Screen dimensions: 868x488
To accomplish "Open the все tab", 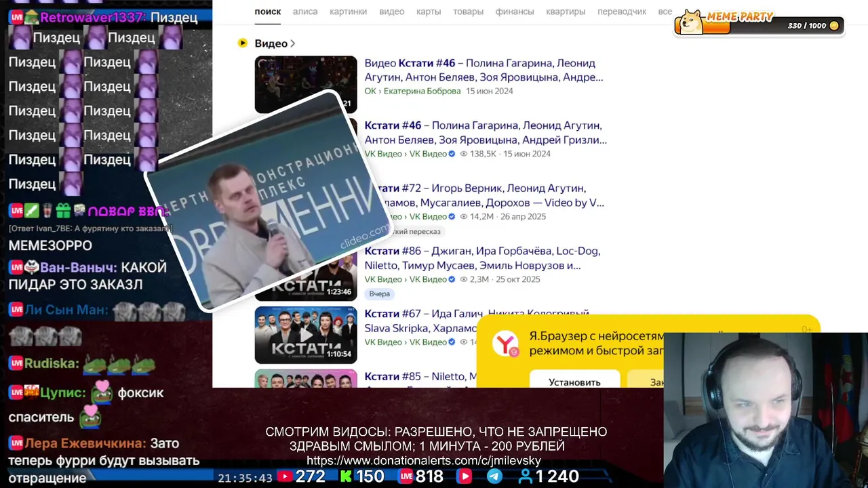I will click(x=665, y=12).
